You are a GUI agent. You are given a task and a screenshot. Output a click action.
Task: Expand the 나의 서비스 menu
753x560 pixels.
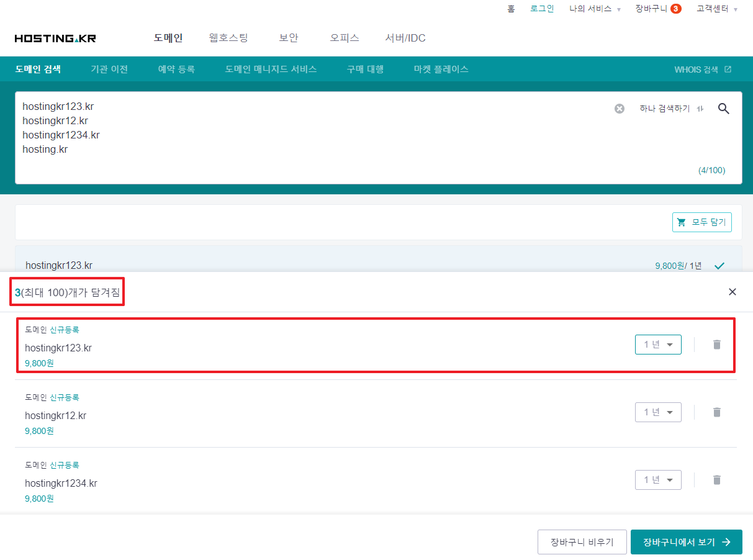click(595, 9)
